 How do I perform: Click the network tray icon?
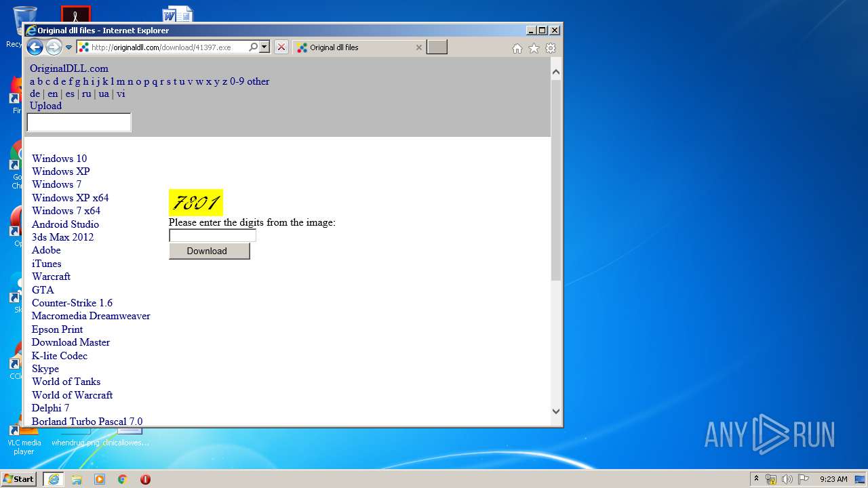(771, 479)
